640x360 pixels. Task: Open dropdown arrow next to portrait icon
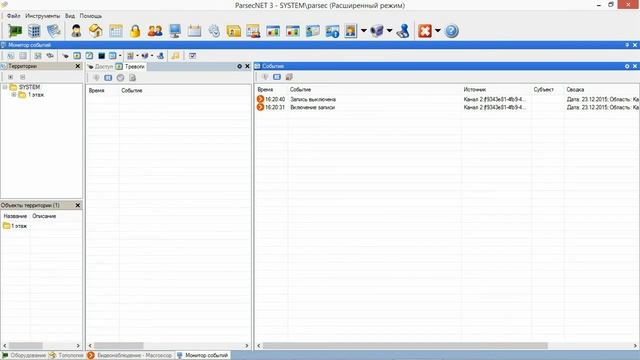(363, 31)
